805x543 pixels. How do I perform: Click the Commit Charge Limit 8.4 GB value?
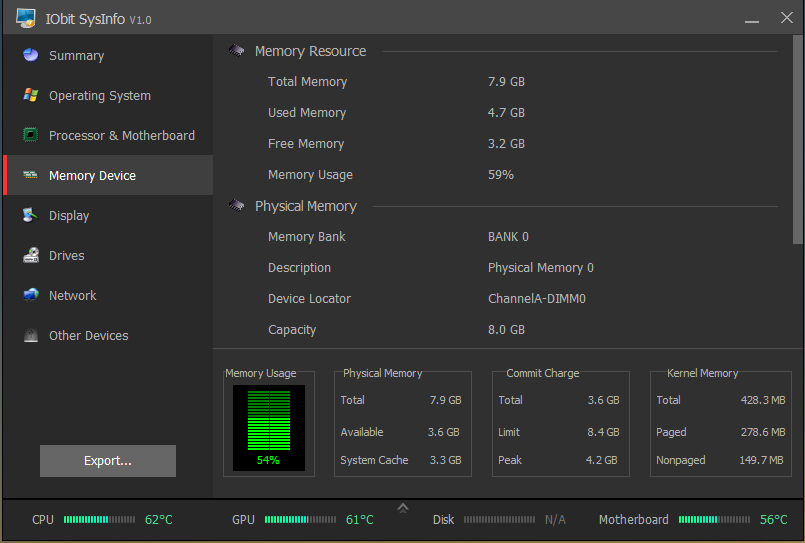click(603, 432)
